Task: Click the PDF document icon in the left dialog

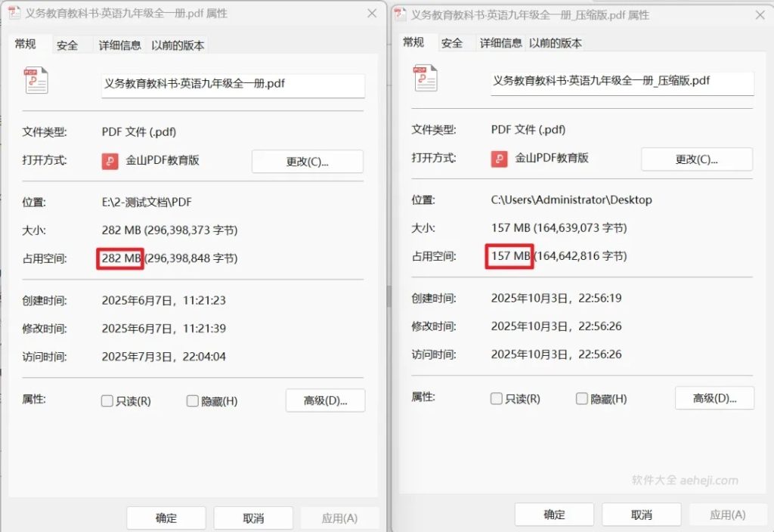Action: pos(36,82)
